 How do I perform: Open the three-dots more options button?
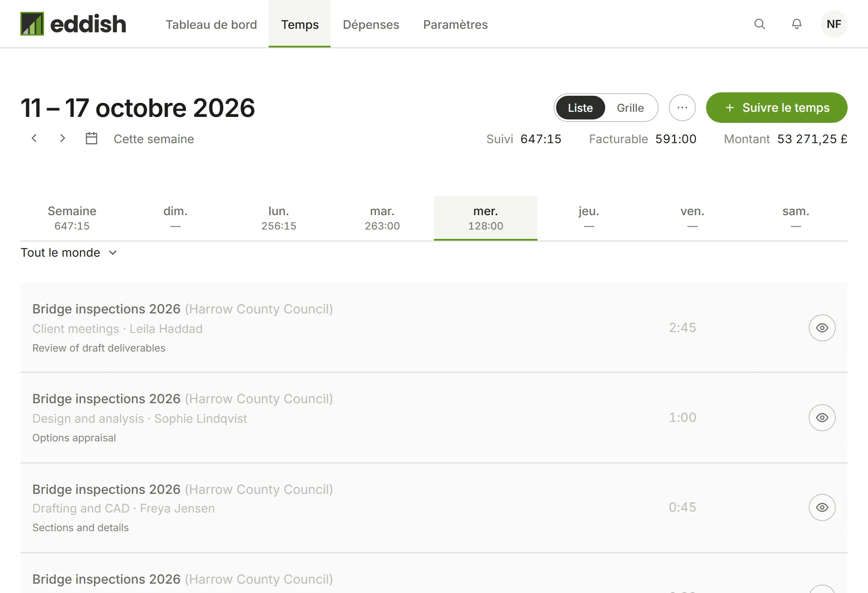pyautogui.click(x=682, y=108)
